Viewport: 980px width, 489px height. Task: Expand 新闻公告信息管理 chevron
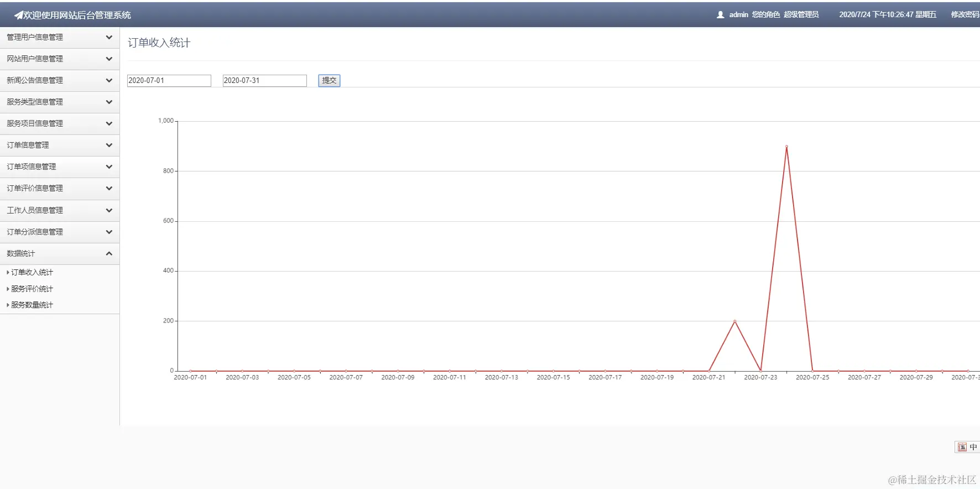click(109, 80)
